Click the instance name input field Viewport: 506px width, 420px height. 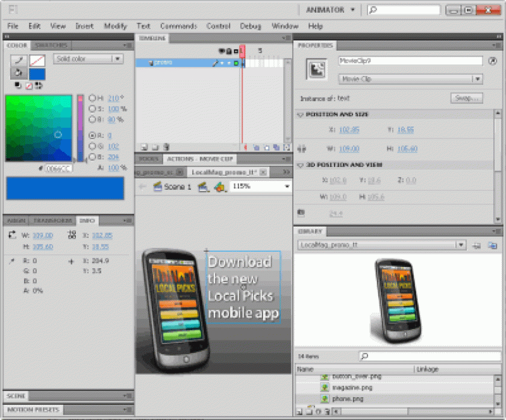click(410, 61)
